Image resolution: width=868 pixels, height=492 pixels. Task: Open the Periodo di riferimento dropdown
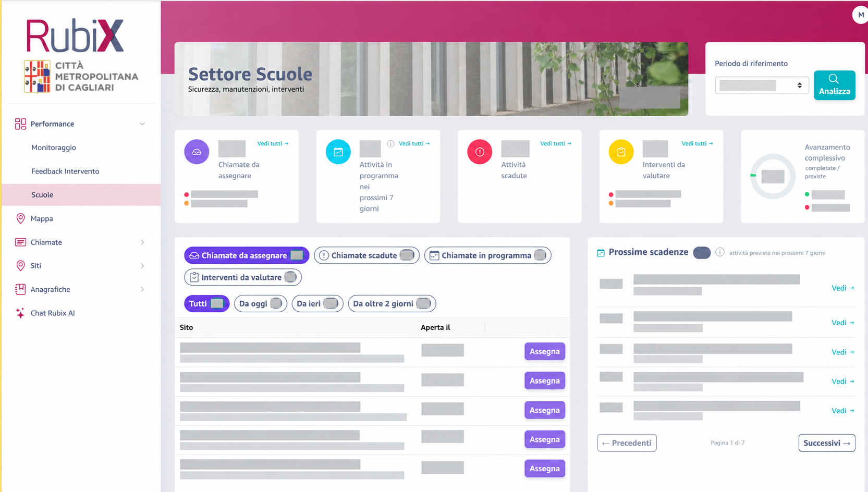coord(762,85)
